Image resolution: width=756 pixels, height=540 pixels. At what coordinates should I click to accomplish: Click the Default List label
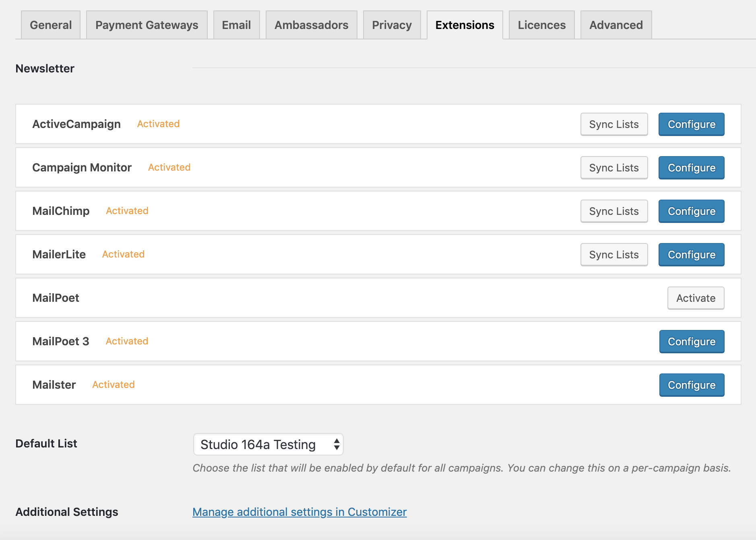tap(46, 443)
